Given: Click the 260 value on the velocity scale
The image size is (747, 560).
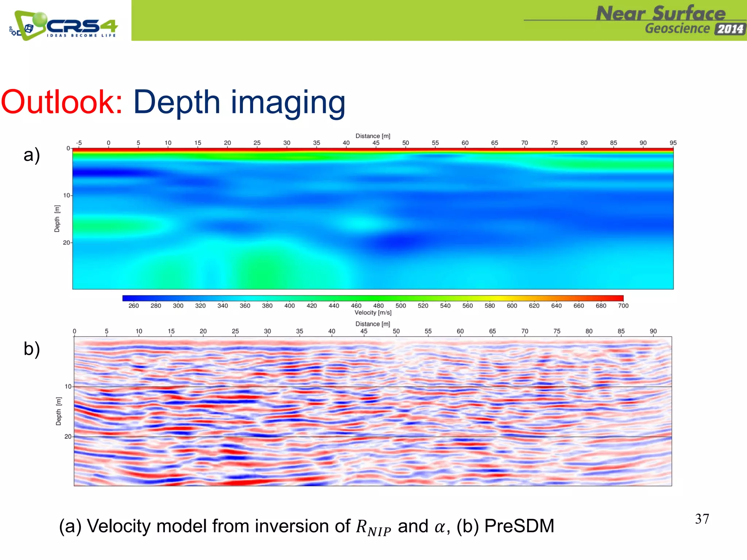Looking at the screenshot, I should [x=133, y=306].
